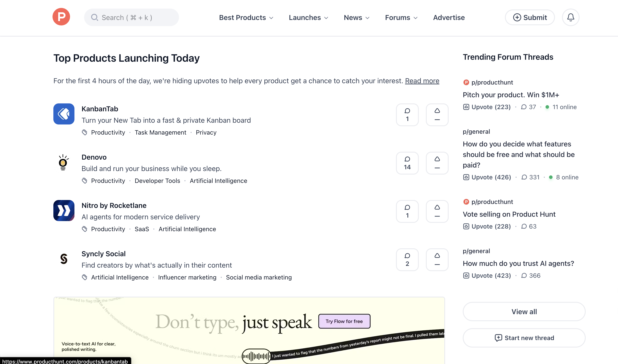Upvote Denovo

click(437, 163)
